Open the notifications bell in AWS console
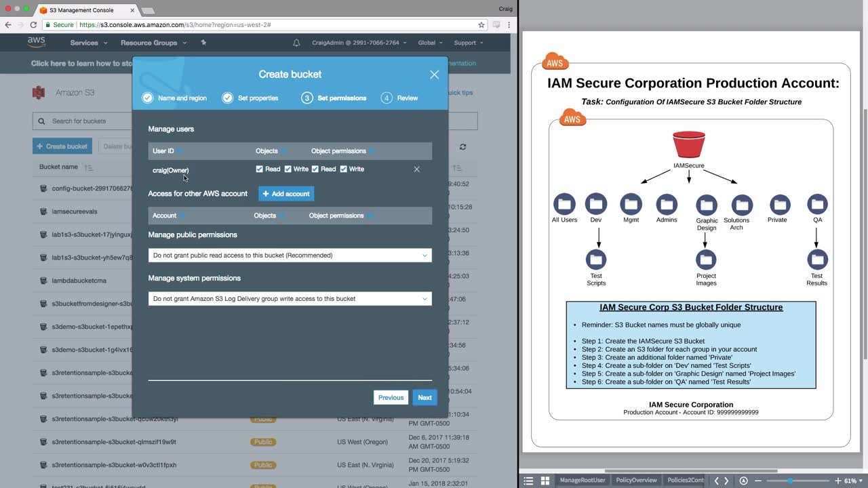 point(296,43)
